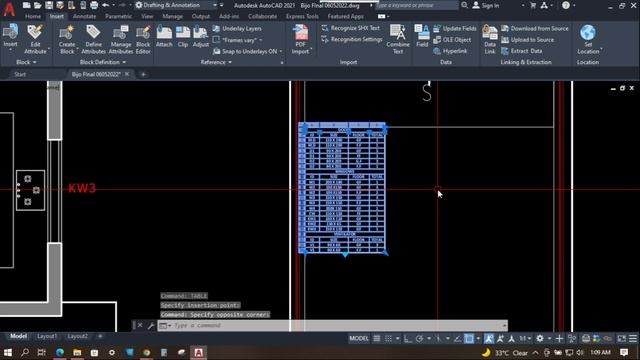Expand the Reference panel dropdown
Screen dimensions: 640x360
216,62
